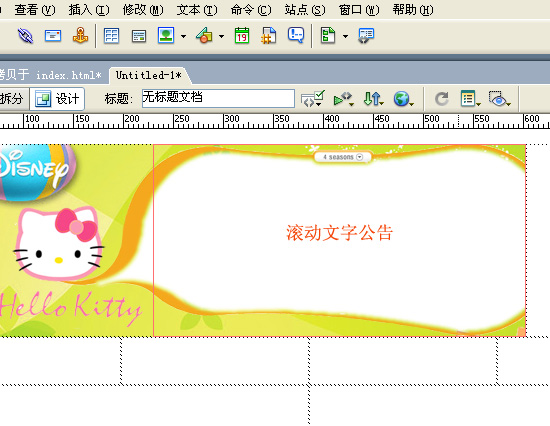
Task: Click the Hyperlink insert icon
Action: (25, 35)
